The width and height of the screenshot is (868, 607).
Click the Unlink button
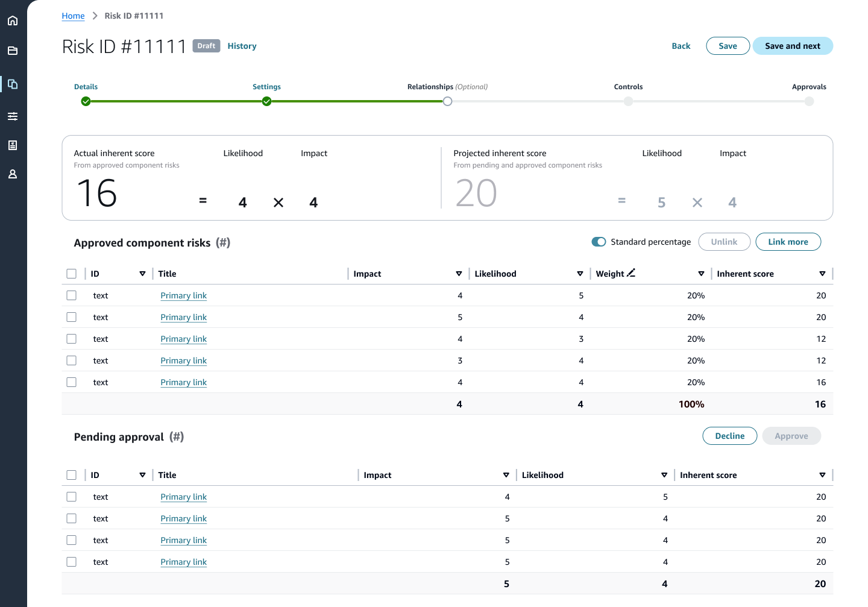tap(724, 242)
